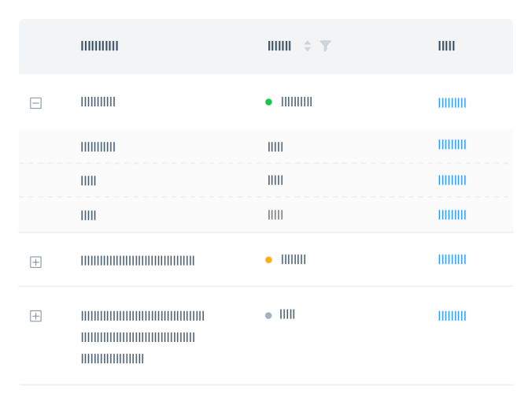Click the last column header label
This screenshot has width=532, height=405.
(x=446, y=46)
